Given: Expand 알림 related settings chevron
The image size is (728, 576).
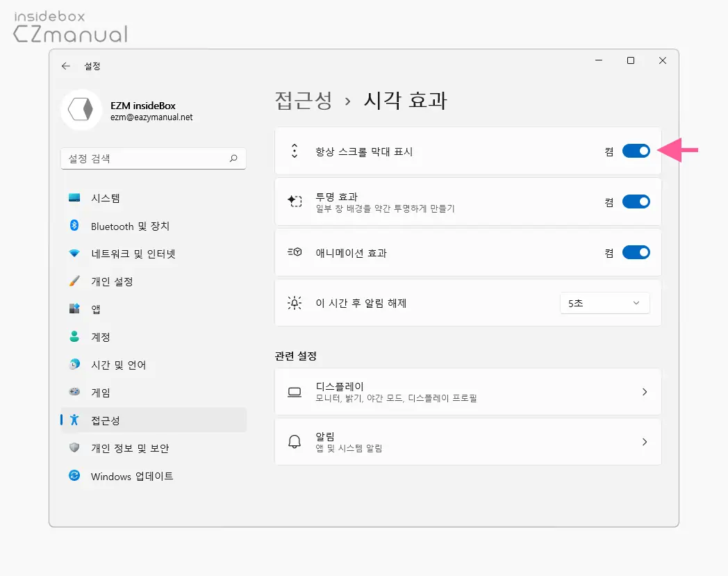Looking at the screenshot, I should [645, 442].
